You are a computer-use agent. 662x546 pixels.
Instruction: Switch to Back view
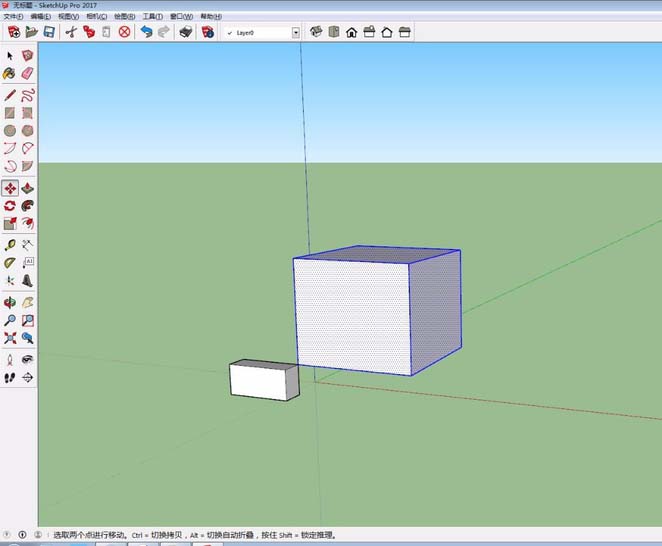pyautogui.click(x=387, y=32)
